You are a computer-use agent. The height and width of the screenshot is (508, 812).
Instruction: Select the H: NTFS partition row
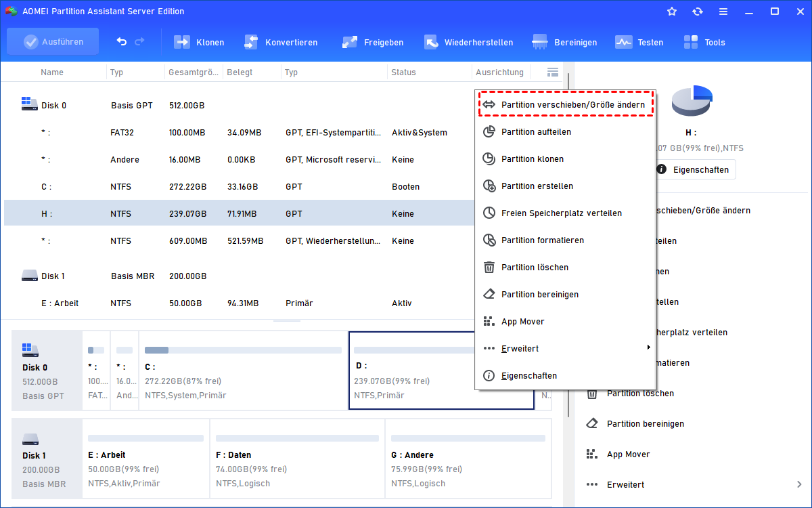click(x=240, y=213)
